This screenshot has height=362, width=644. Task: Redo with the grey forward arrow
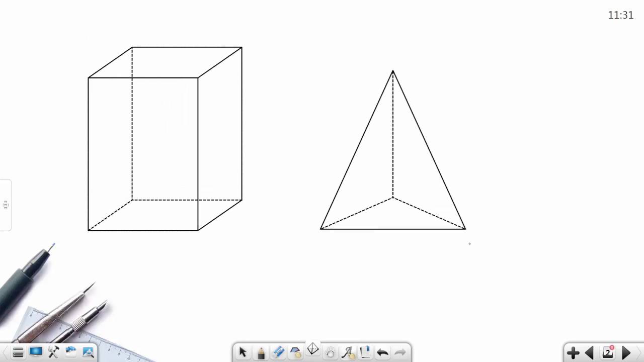(x=400, y=352)
